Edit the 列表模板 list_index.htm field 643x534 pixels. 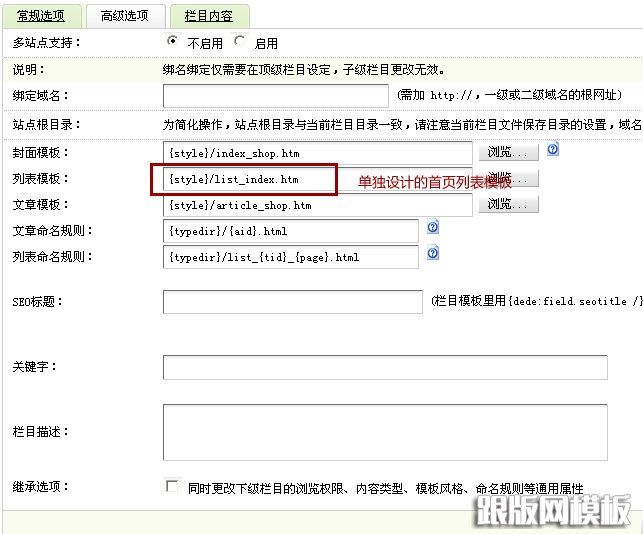coord(318,179)
